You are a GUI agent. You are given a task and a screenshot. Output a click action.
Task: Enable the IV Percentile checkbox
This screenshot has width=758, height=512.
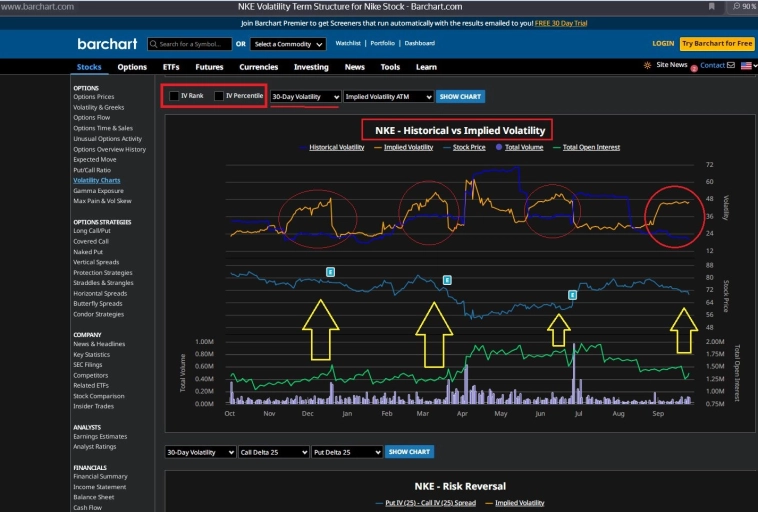[219, 96]
